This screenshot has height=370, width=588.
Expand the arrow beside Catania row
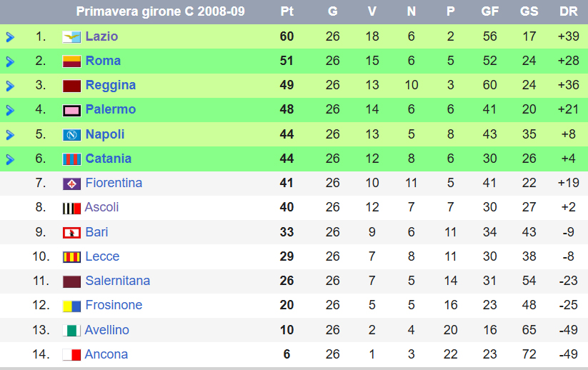[x=10, y=159]
